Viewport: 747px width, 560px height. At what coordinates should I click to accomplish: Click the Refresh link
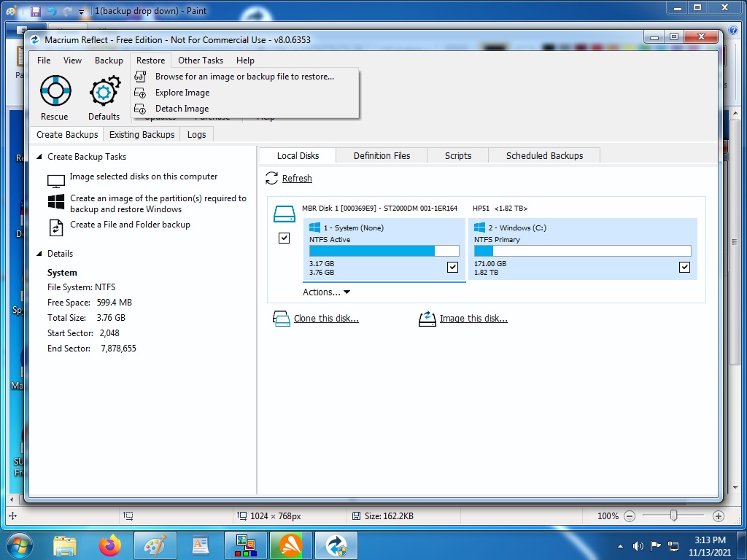[x=297, y=179]
